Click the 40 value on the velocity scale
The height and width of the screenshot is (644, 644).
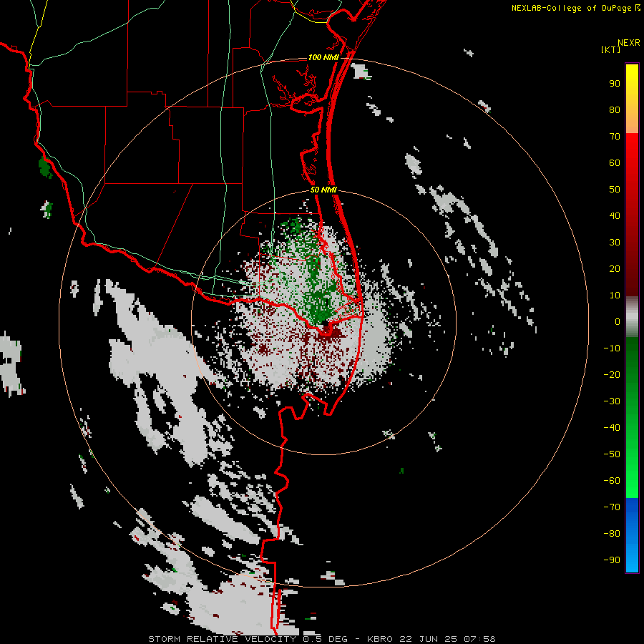pyautogui.click(x=615, y=216)
